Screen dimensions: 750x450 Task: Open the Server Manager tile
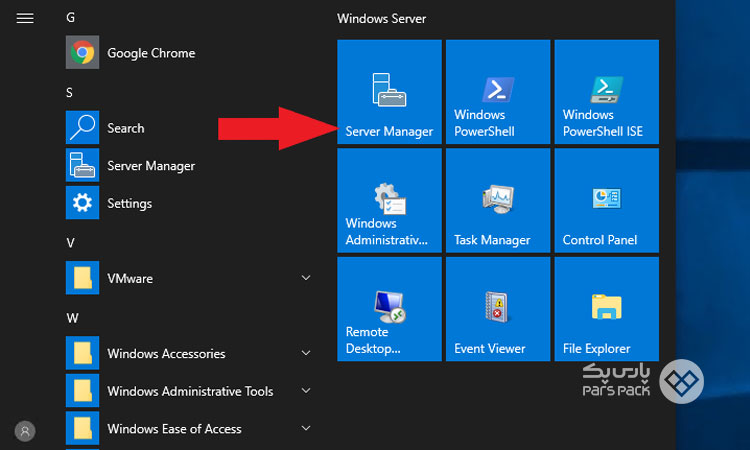(389, 92)
